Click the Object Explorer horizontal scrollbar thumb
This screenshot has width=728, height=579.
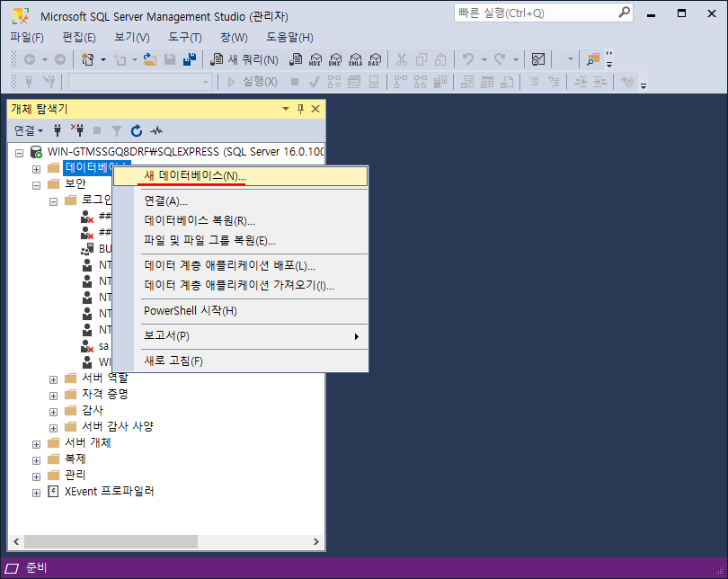coord(111,541)
